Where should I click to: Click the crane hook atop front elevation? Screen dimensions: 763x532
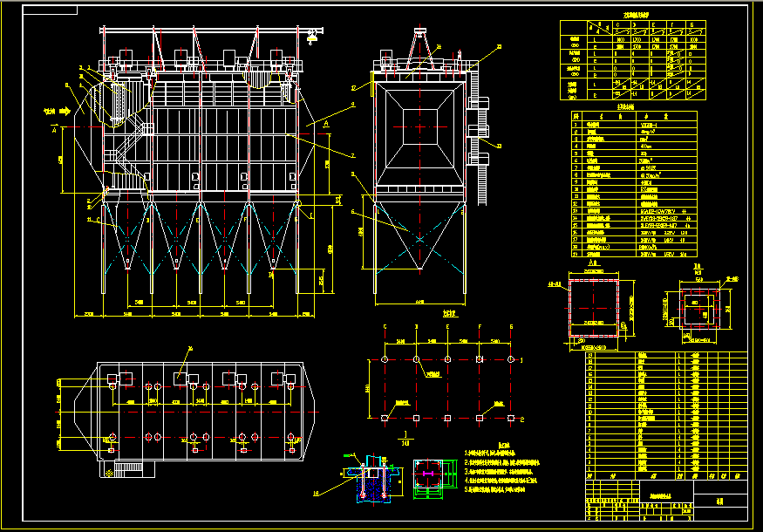[x=312, y=37]
